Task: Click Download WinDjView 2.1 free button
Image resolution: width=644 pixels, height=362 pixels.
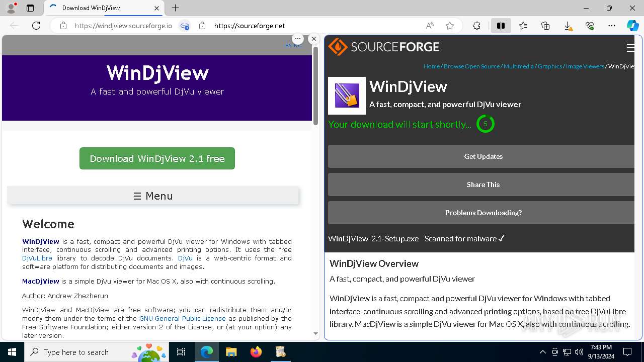Action: point(157,158)
